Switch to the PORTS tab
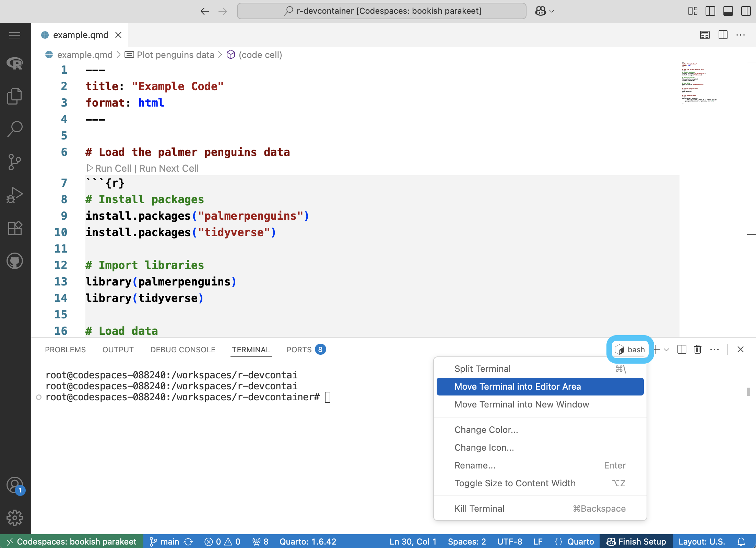 pos(306,350)
